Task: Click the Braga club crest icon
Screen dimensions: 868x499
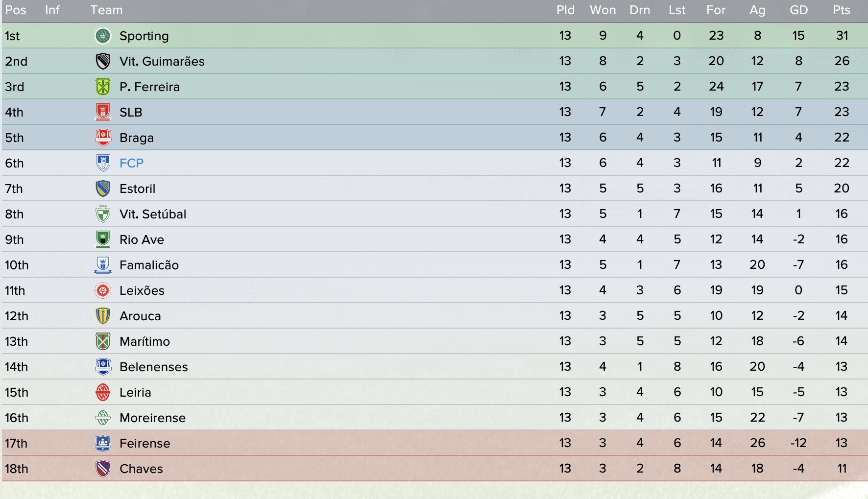Action: [103, 138]
